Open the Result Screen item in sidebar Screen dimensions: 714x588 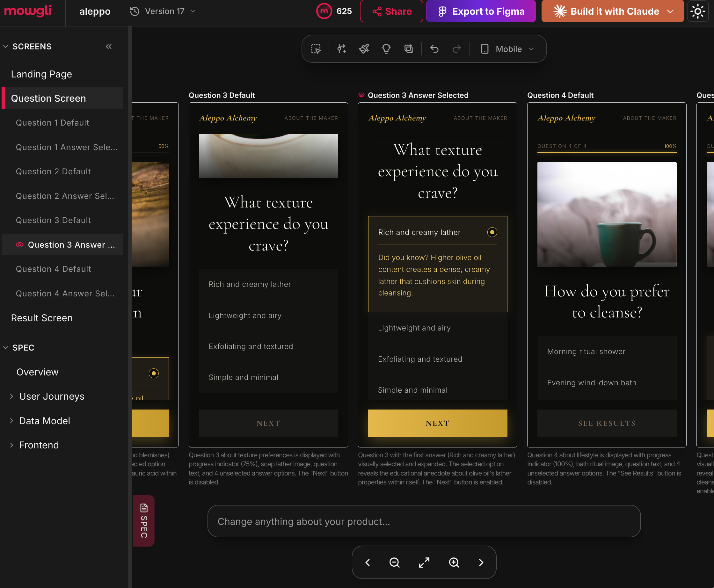coord(42,318)
